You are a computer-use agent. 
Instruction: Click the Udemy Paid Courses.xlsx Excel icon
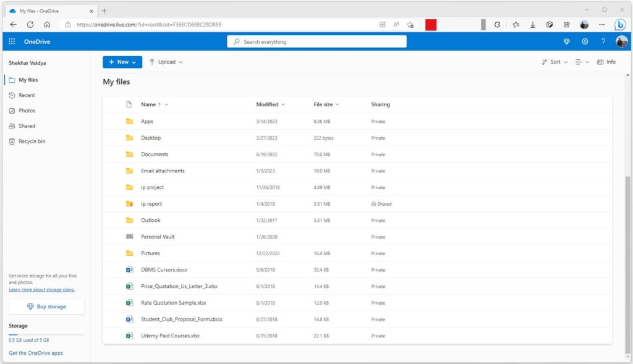click(x=130, y=336)
